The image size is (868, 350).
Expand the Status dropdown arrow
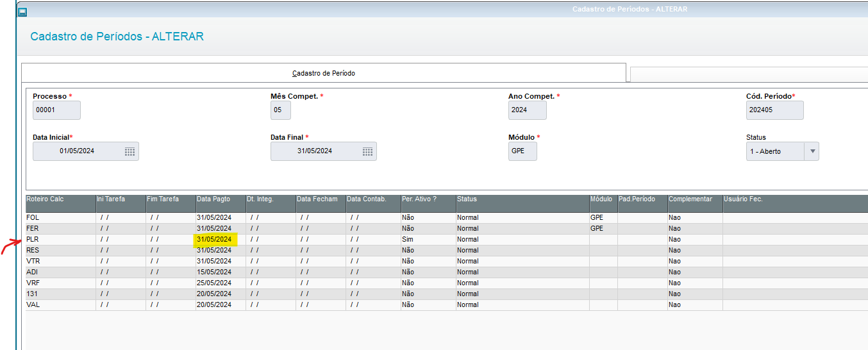tap(813, 151)
